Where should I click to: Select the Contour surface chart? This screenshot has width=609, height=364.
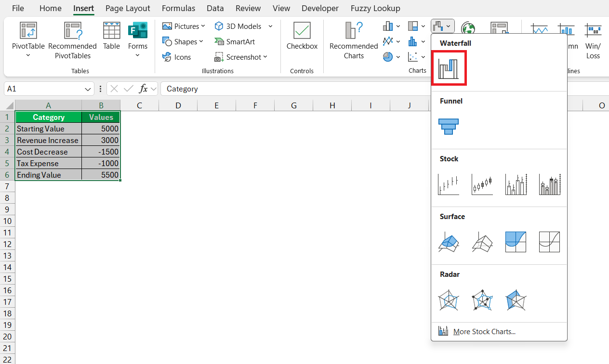pyautogui.click(x=516, y=242)
